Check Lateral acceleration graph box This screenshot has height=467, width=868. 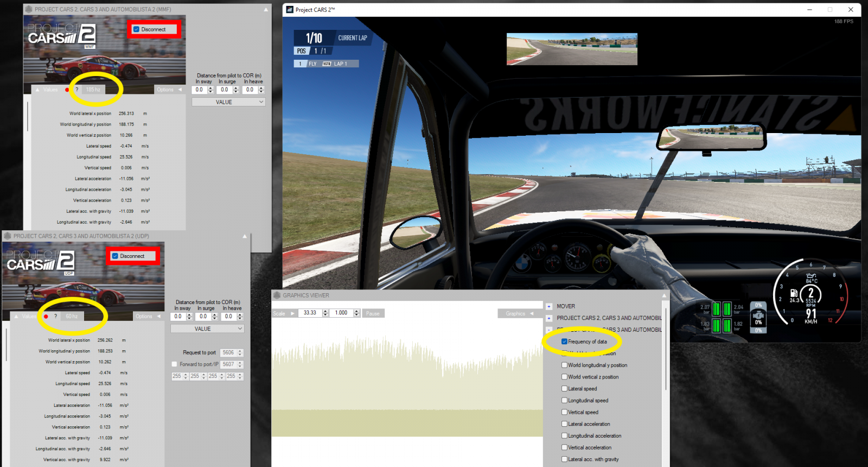click(564, 424)
